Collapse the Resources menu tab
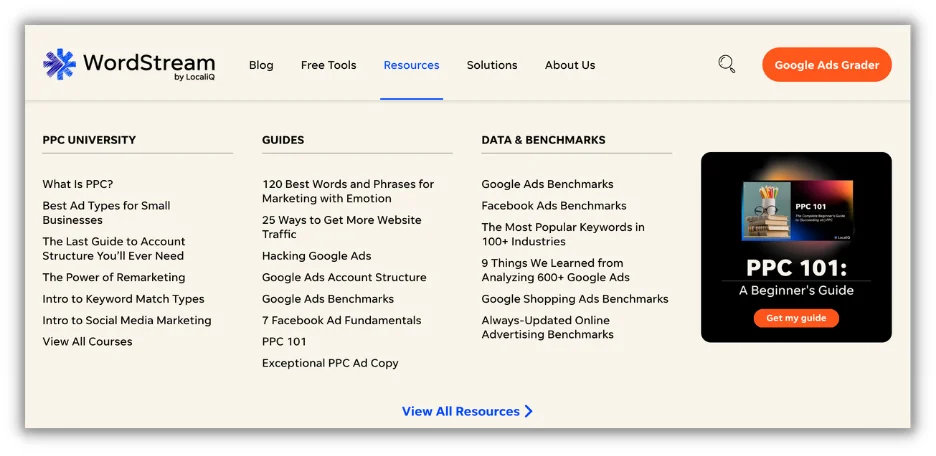 (x=411, y=65)
